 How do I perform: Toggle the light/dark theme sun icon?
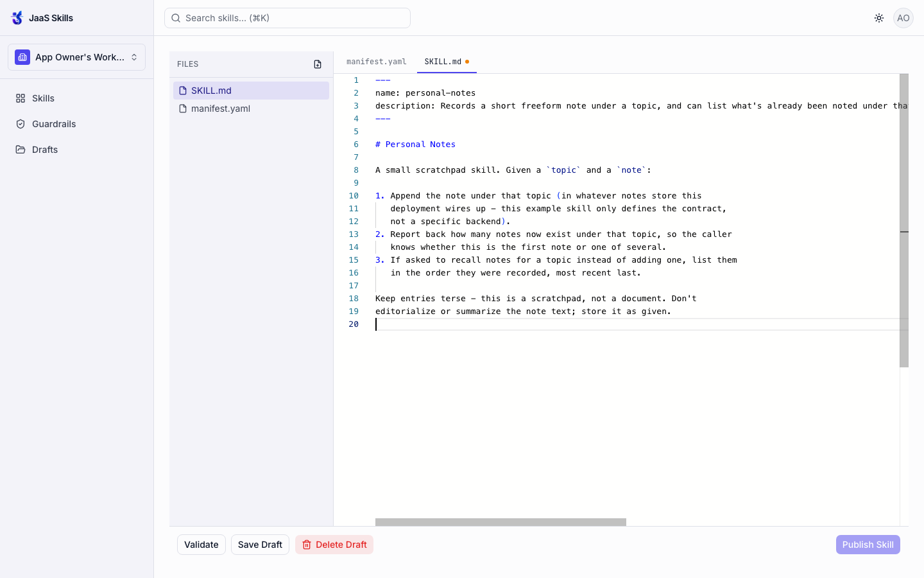click(879, 18)
